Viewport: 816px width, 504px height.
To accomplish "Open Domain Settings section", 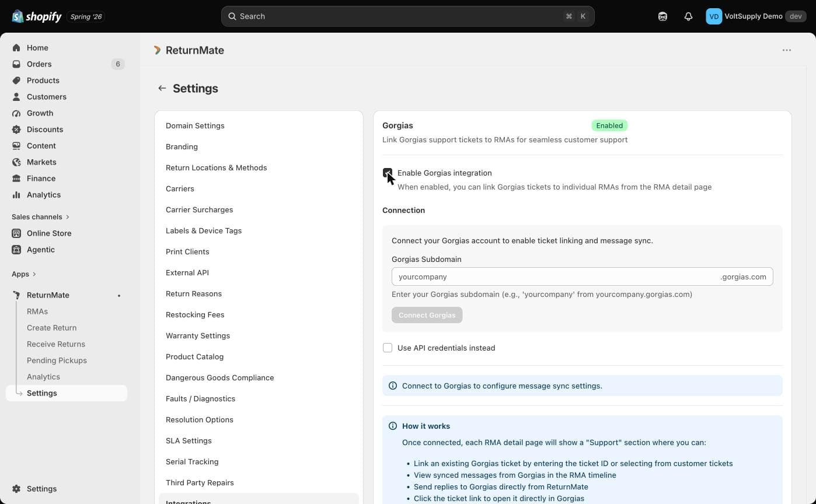I will (x=195, y=125).
